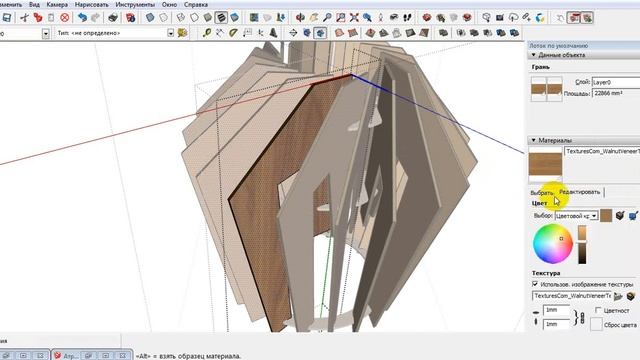Select the Tape Measure tool
Screen dimensions: 640x360
[207, 33]
